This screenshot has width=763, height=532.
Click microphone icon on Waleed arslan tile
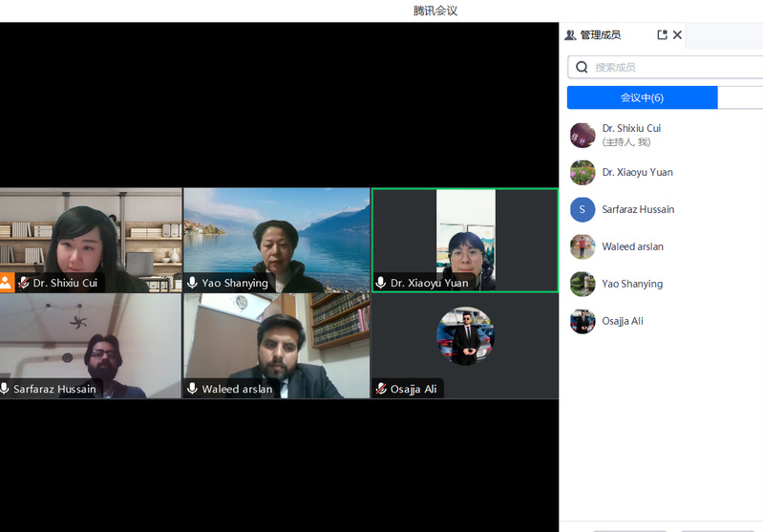pyautogui.click(x=192, y=388)
